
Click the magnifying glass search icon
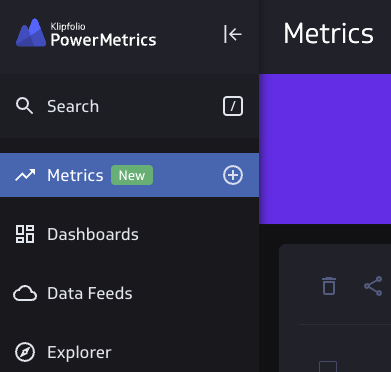click(24, 106)
